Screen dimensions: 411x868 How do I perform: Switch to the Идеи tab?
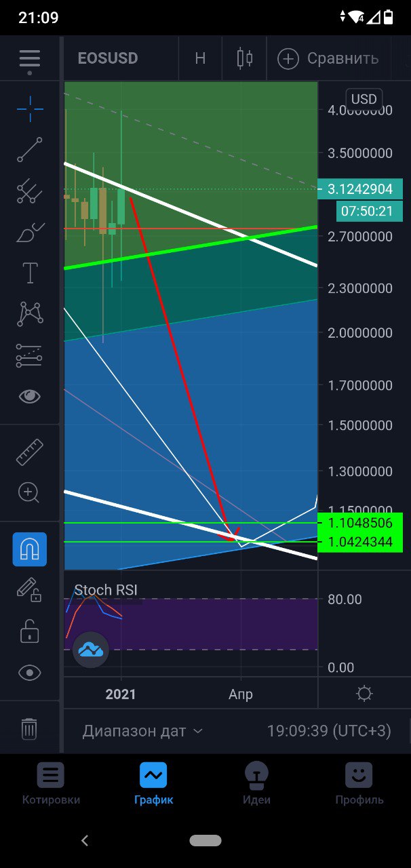click(256, 784)
